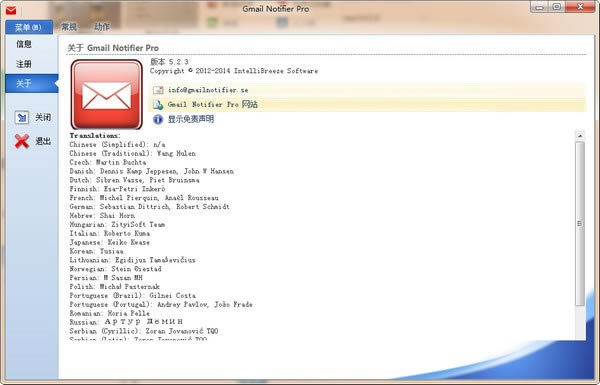The width and height of the screenshot is (600, 385).
Task: Click the scrollbar up arrow
Action: point(580,136)
